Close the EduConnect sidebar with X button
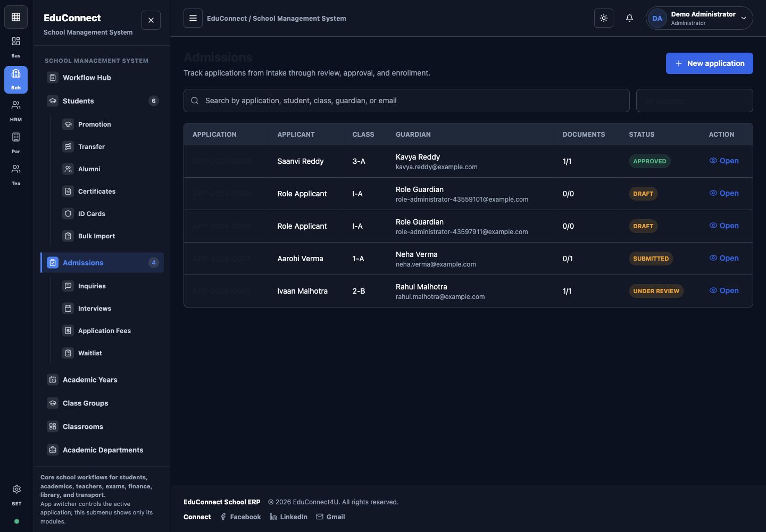Image resolution: width=766 pixels, height=532 pixels. click(151, 20)
